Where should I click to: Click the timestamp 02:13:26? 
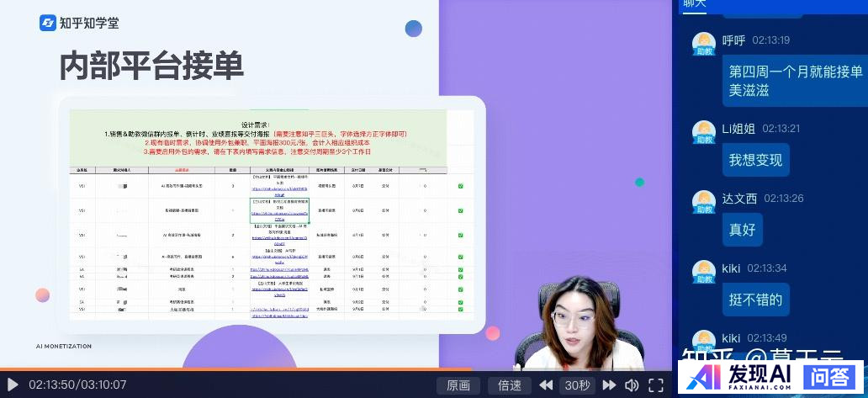tap(783, 199)
